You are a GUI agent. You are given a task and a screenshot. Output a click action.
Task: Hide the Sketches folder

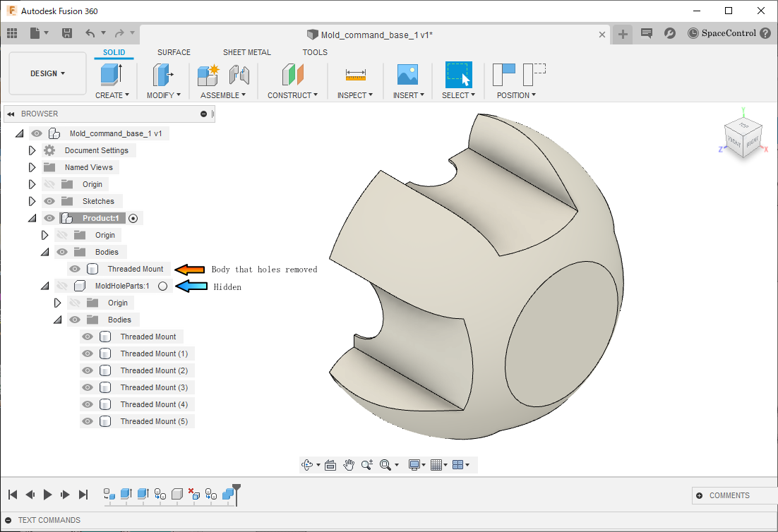click(x=49, y=201)
